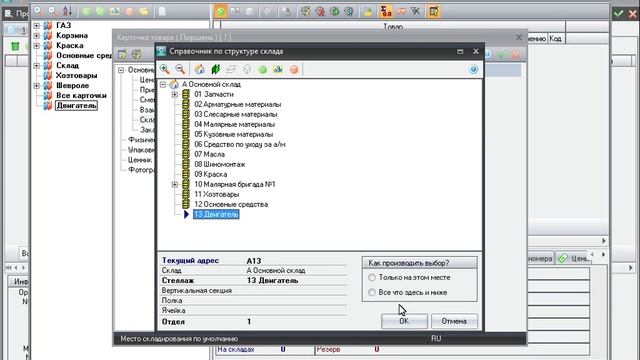
Task: Click 'На складах' value in bottom panel
Action: (x=282, y=349)
